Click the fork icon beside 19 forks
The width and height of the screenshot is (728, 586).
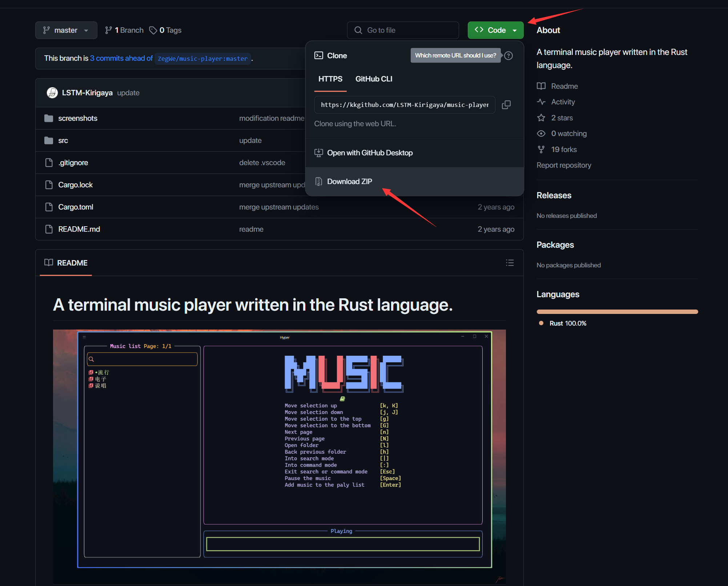(x=541, y=150)
